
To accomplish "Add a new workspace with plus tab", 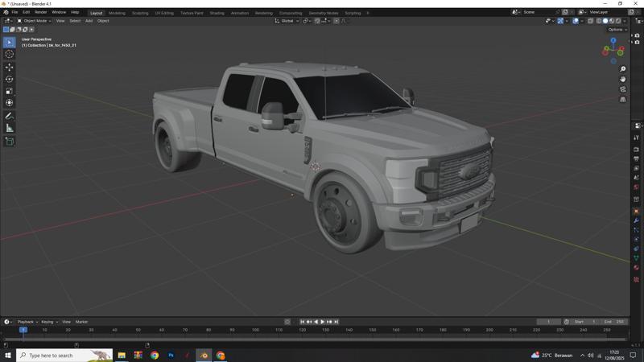I will click(x=368, y=13).
